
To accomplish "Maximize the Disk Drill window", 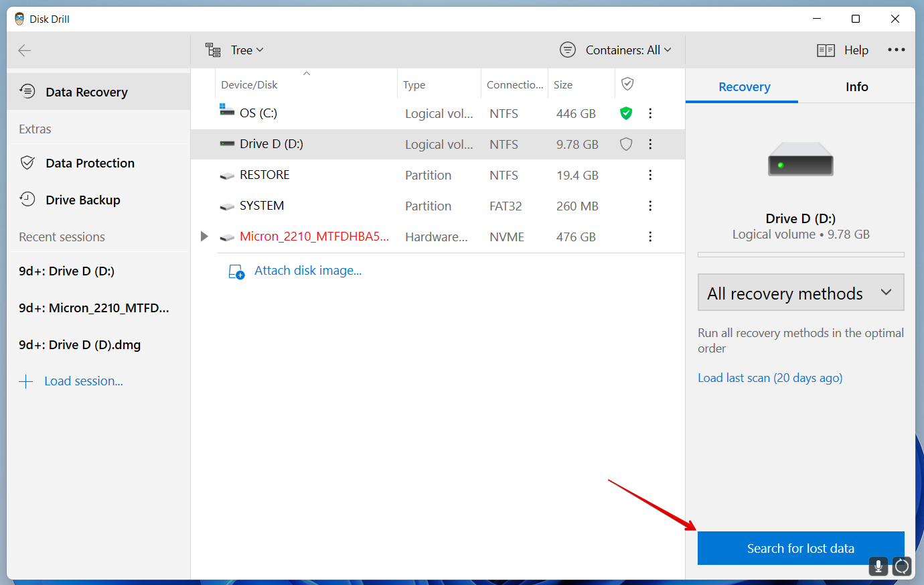I will click(x=856, y=19).
